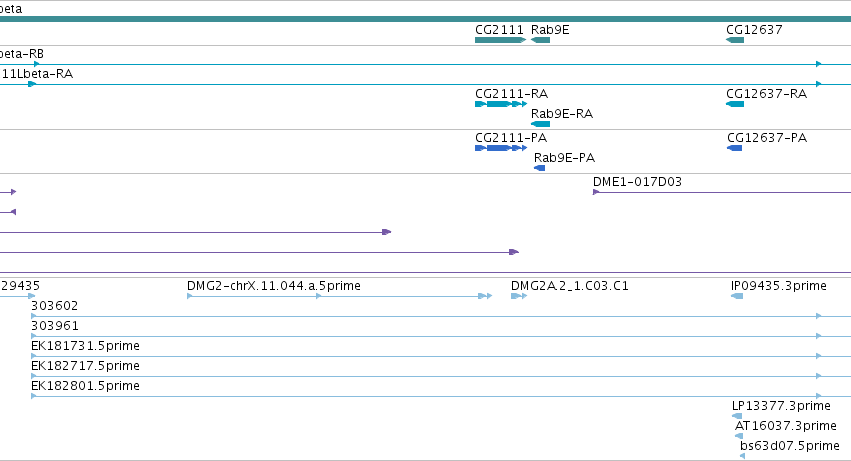The height and width of the screenshot is (461, 851).
Task: Click the 11Lbeta-RA transcript label
Action: [x=37, y=74]
